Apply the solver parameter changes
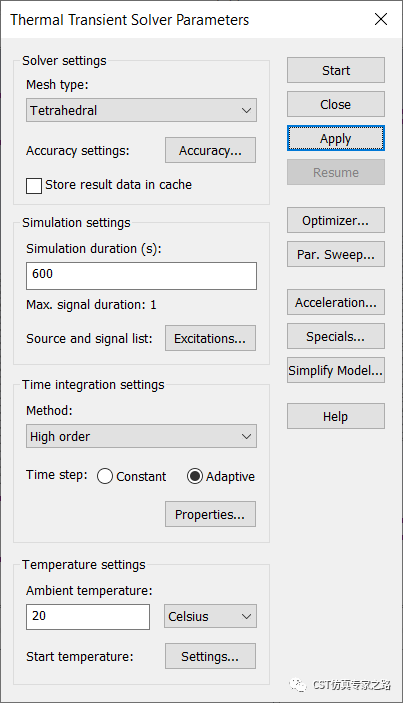Viewport: 403px width, 703px height. coord(336,138)
